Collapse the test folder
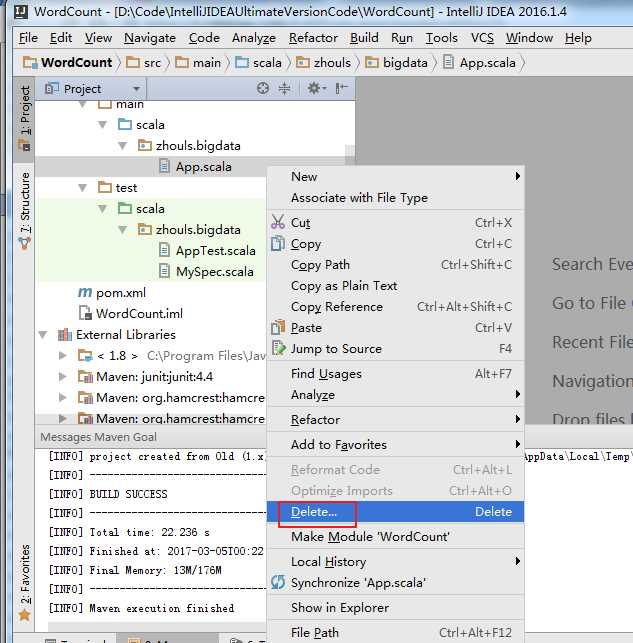This screenshot has height=643, width=633. point(82,187)
